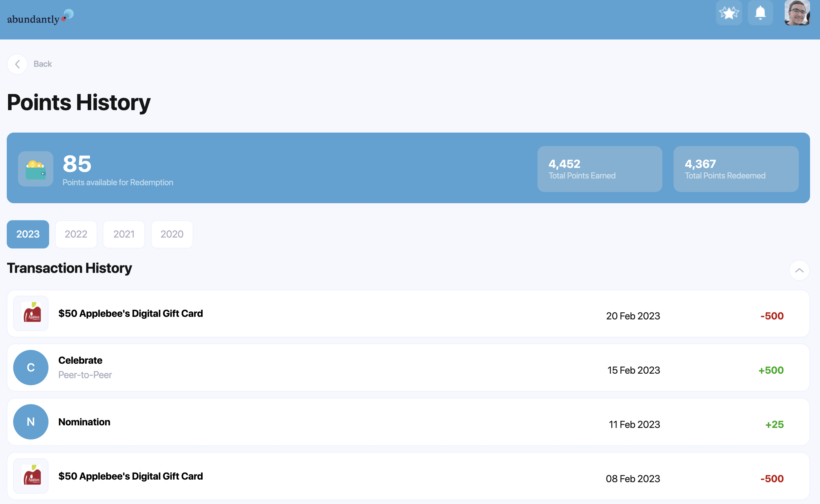820x504 pixels.
Task: Open the notifications bell
Action: [760, 13]
